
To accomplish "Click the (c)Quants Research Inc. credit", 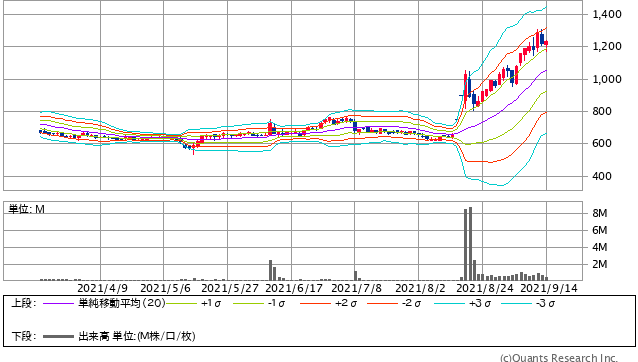I will point(559,358).
